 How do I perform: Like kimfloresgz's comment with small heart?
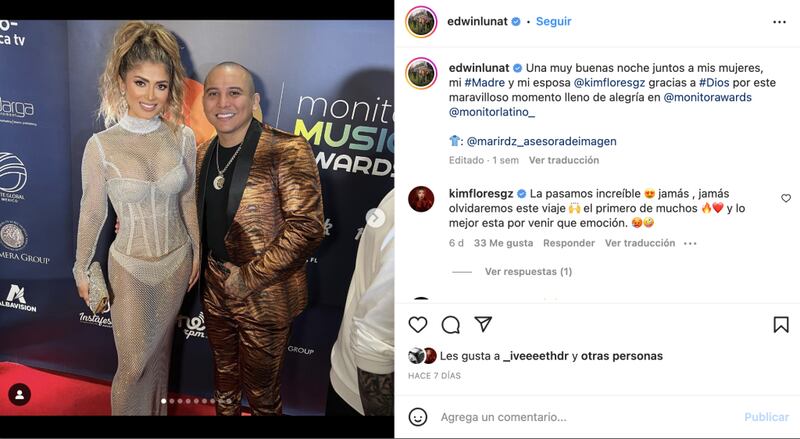(x=786, y=198)
